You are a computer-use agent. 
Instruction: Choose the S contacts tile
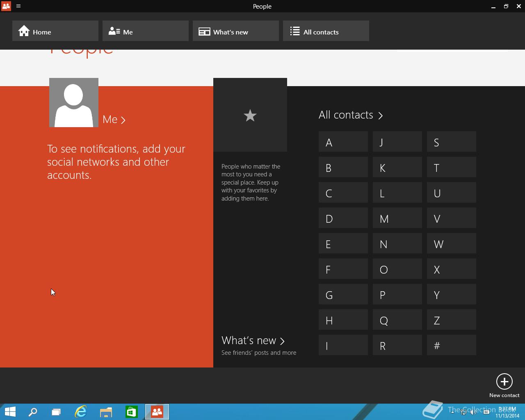click(452, 142)
